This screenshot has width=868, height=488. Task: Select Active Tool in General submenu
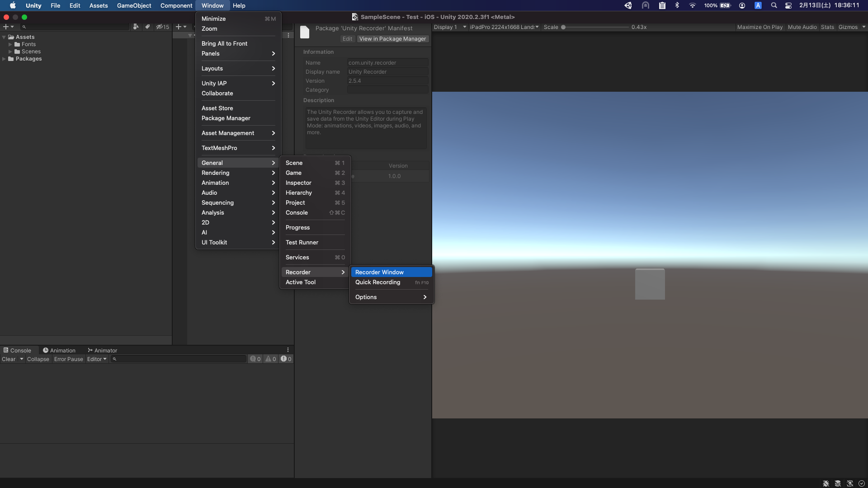(315, 282)
